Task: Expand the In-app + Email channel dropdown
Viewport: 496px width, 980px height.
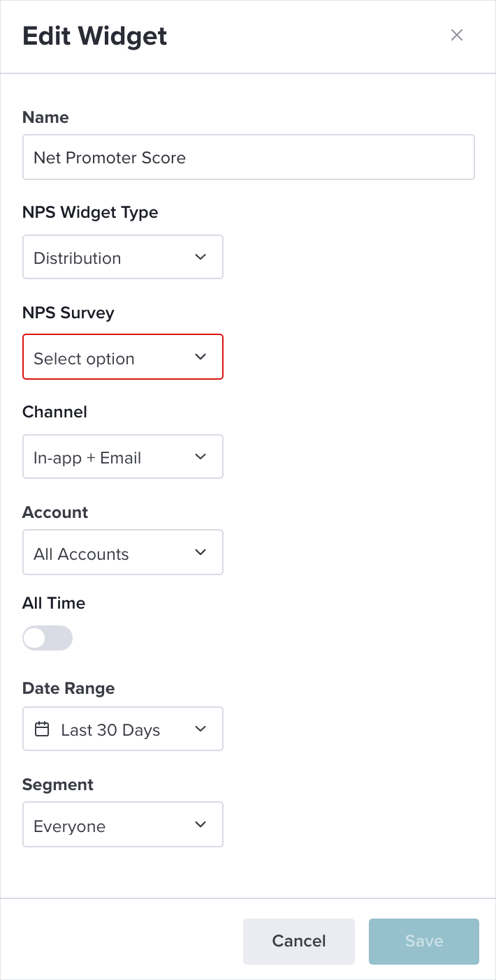Action: [x=123, y=456]
